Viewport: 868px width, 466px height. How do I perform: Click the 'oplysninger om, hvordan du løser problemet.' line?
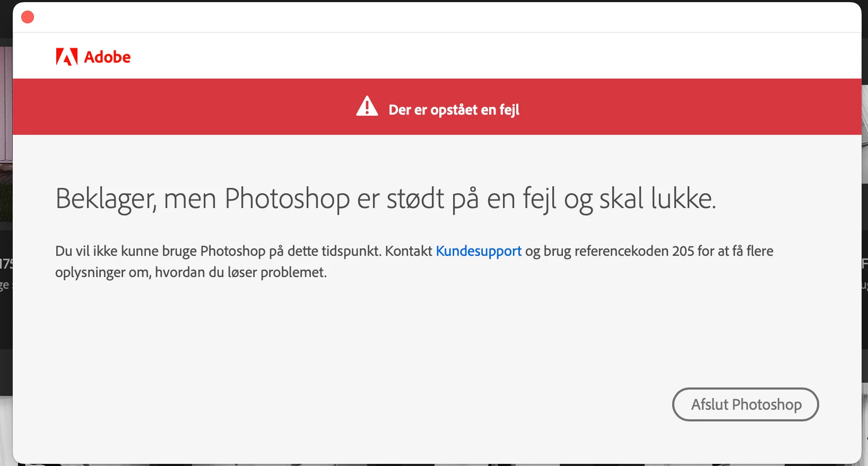191,272
